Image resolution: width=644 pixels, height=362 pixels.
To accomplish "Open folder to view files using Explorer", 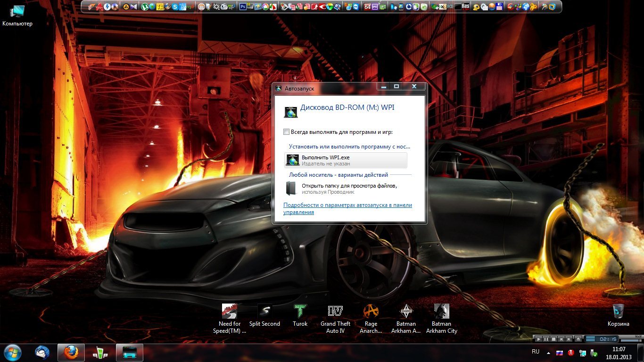I will pos(346,189).
